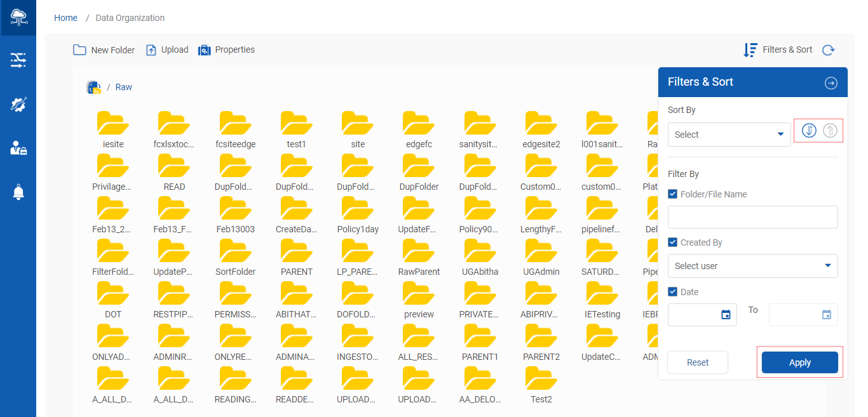Uncheck the Folder/File Name filter
The image size is (868, 417).
tap(673, 194)
